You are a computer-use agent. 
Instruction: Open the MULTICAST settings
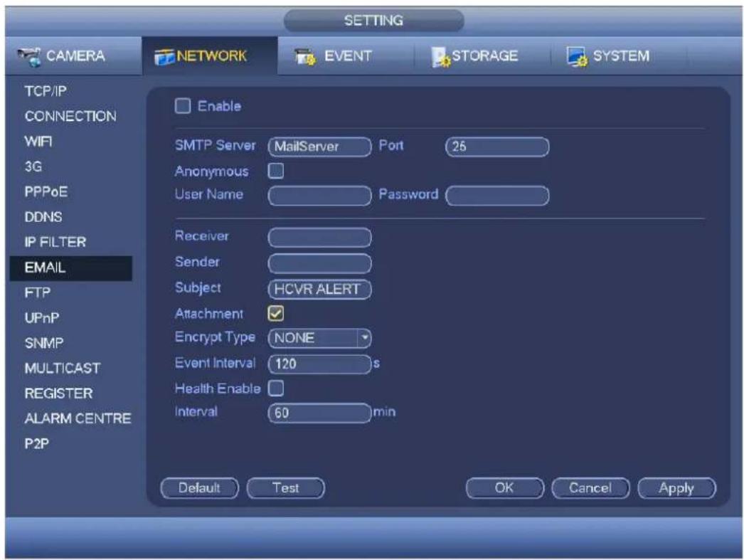click(63, 369)
